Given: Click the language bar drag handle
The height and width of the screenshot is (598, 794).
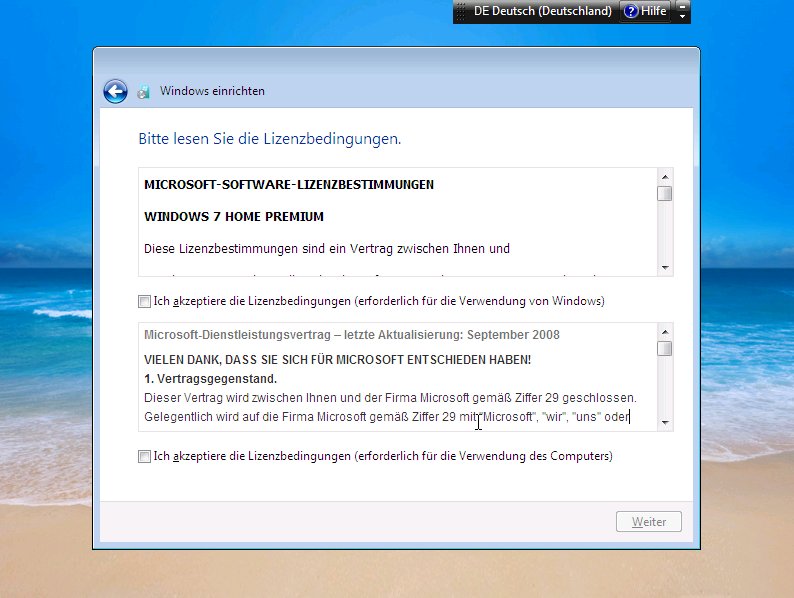Looking at the screenshot, I should (460, 11).
